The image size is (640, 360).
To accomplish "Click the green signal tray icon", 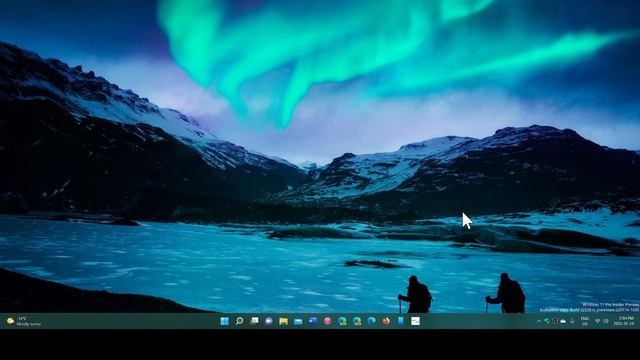I will pyautogui.click(x=547, y=322).
